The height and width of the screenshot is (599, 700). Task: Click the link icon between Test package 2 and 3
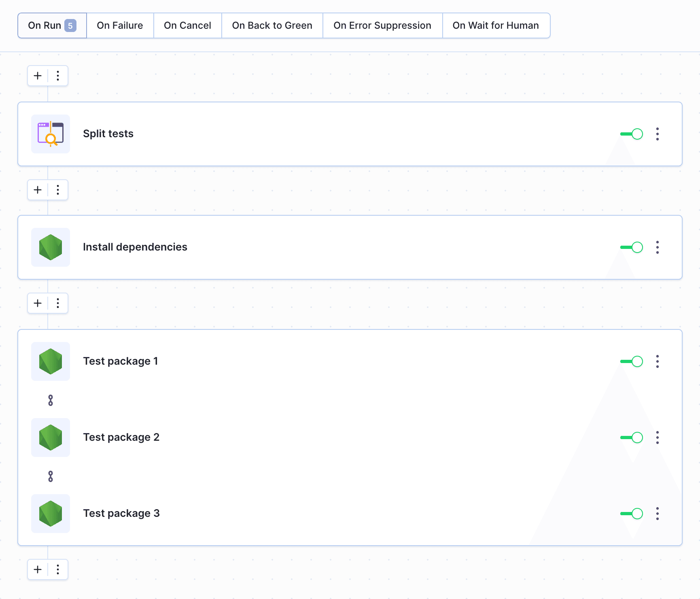point(50,476)
